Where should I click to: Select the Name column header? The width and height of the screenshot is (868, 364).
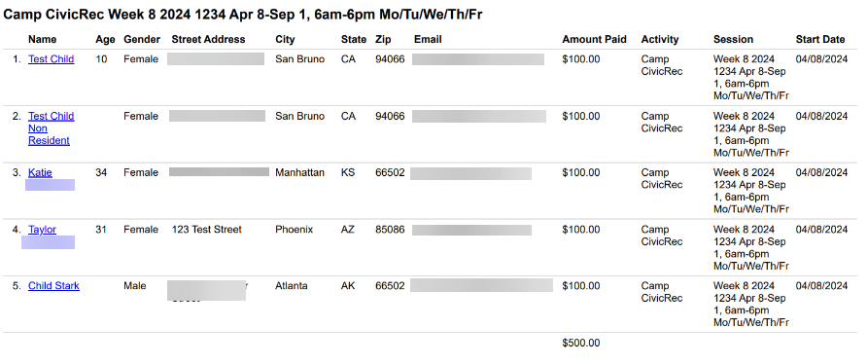[x=42, y=39]
